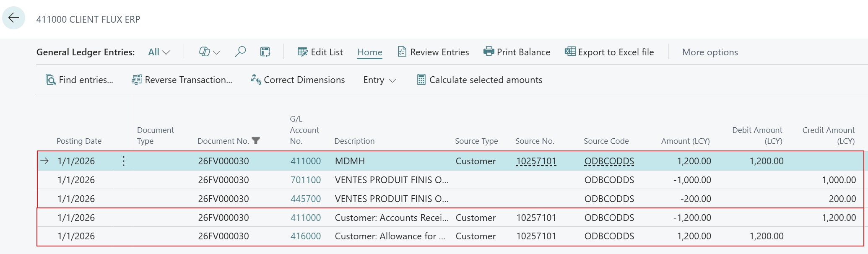The height and width of the screenshot is (254, 868).
Task: Open G/L account 701100 link
Action: (305, 180)
